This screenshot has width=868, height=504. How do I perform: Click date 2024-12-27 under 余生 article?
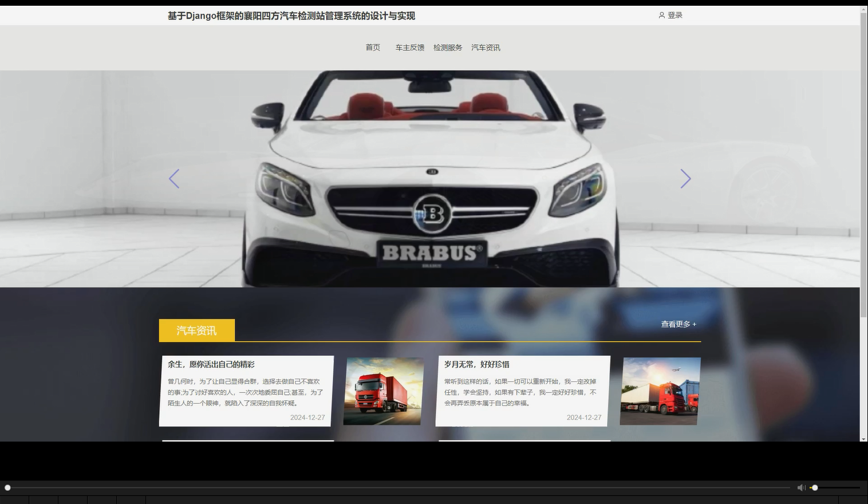(x=307, y=418)
